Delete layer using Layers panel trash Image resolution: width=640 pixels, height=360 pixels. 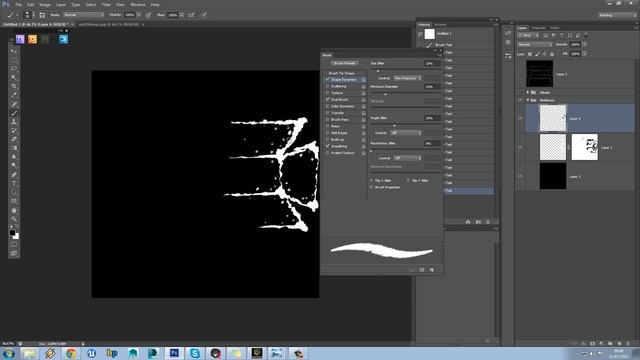click(x=628, y=344)
